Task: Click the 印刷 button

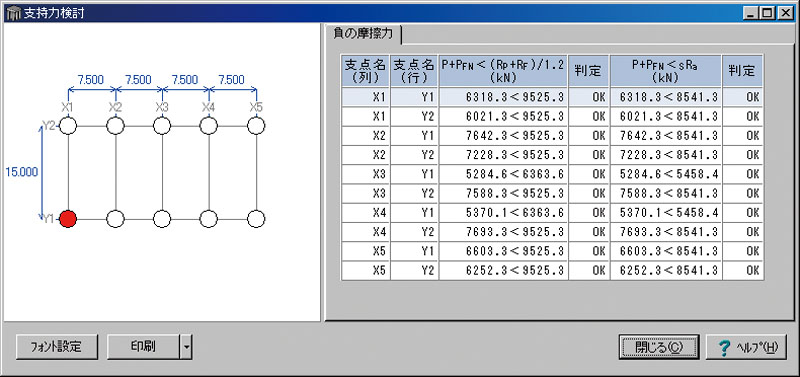Action: coord(143,347)
